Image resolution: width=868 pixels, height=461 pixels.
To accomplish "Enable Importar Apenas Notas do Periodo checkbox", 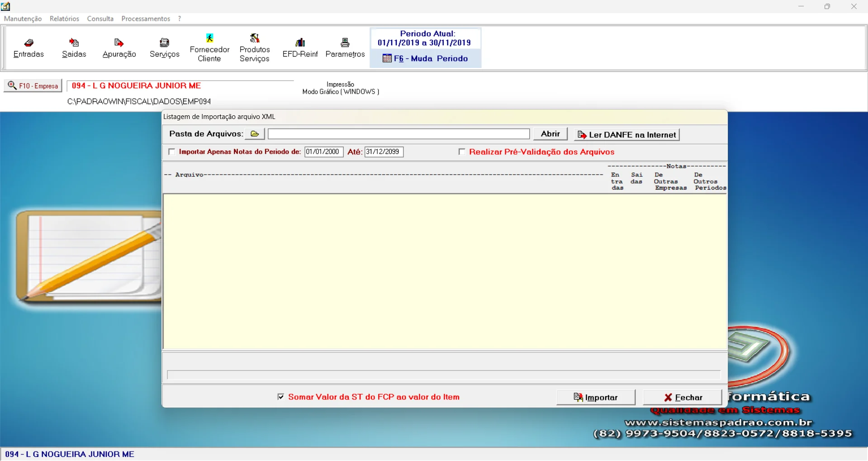I will (172, 152).
